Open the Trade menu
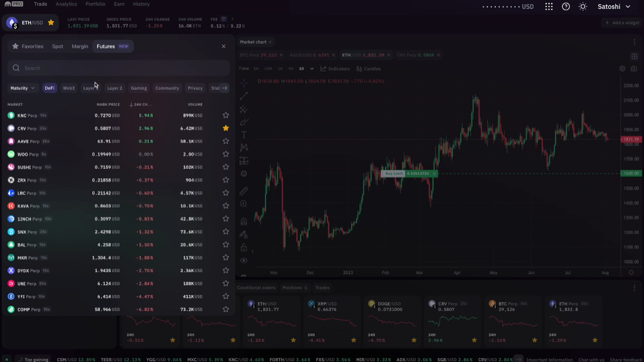644x362 pixels. pos(40,4)
